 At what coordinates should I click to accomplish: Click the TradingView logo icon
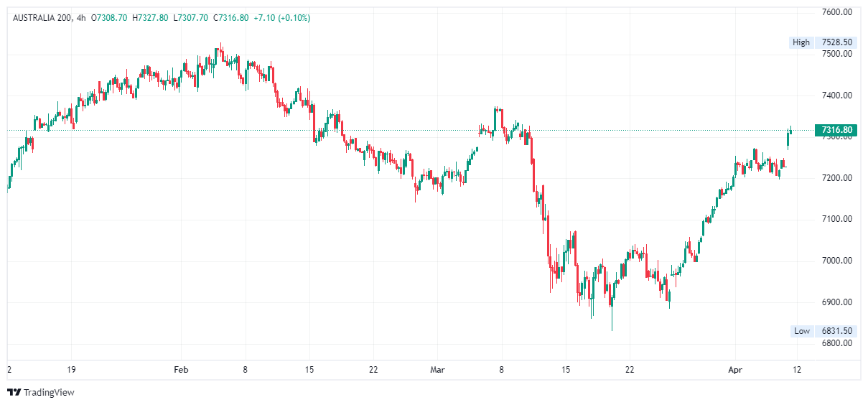click(x=14, y=393)
